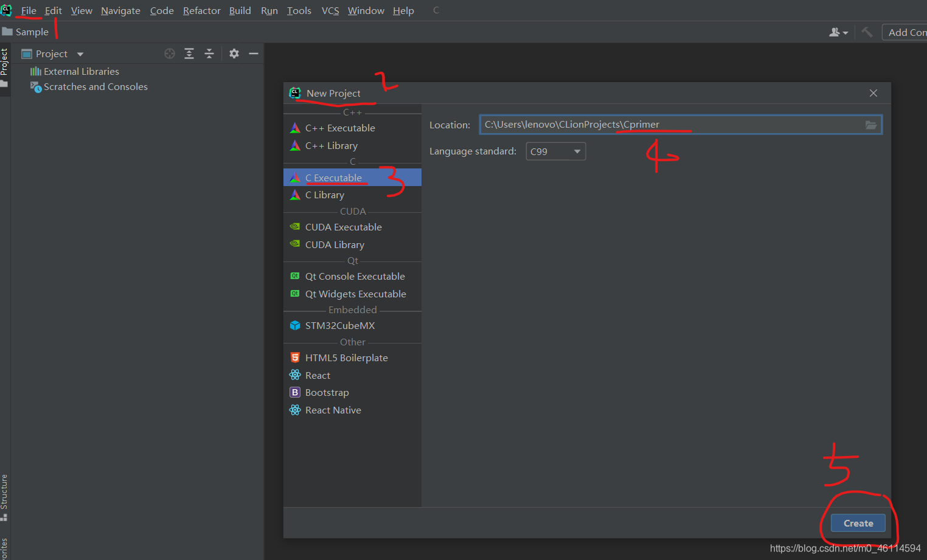Click the Build hammer icon
This screenshot has height=560, width=927.
point(867,32)
